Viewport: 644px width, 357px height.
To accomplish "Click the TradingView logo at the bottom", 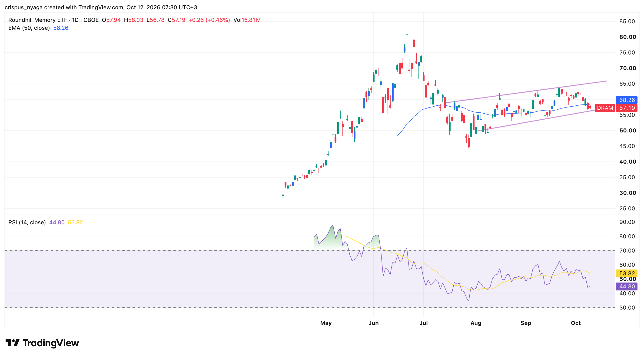I will point(42,343).
